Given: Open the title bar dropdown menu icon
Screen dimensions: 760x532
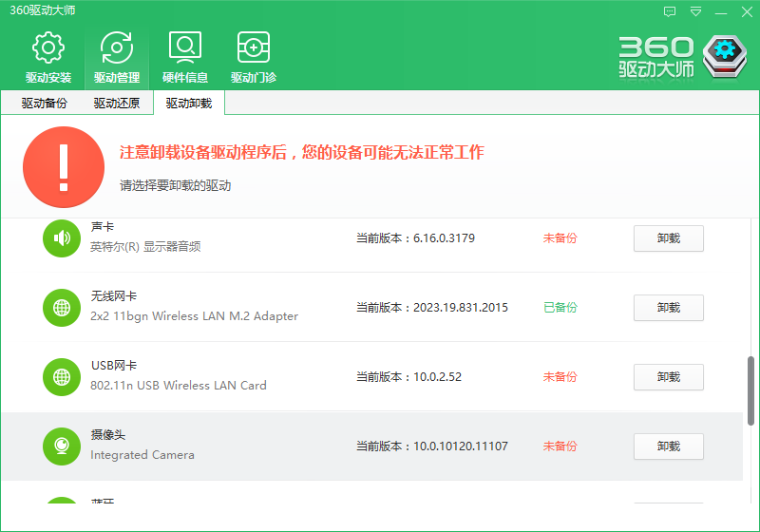Looking at the screenshot, I should [696, 11].
